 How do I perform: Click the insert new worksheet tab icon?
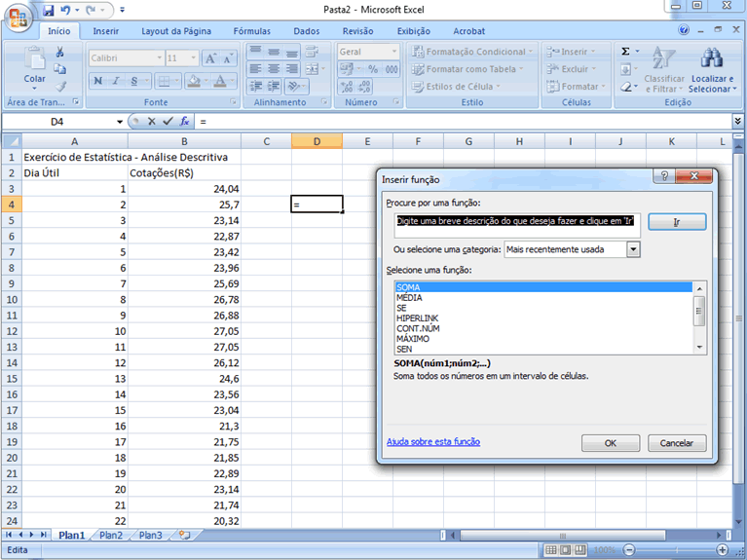[183, 535]
